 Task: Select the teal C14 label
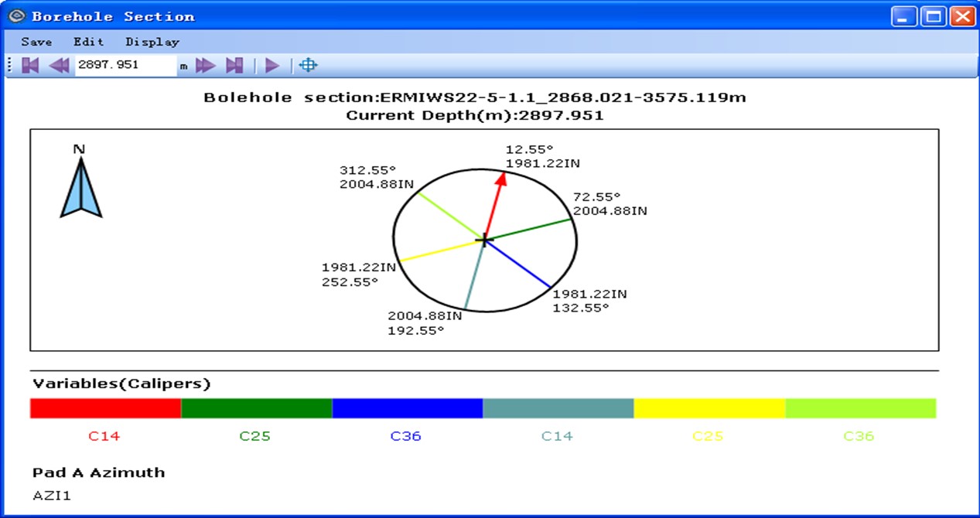pyautogui.click(x=556, y=436)
